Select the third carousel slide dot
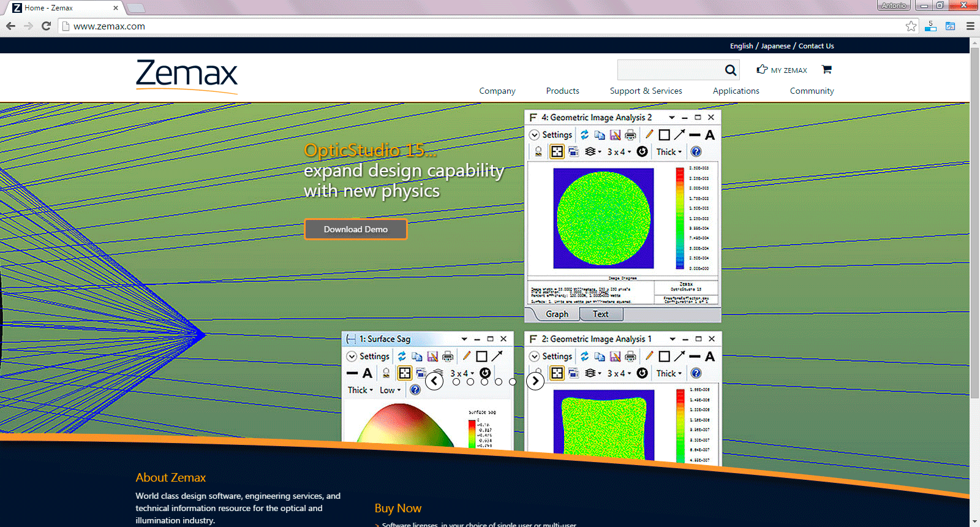 click(x=484, y=382)
